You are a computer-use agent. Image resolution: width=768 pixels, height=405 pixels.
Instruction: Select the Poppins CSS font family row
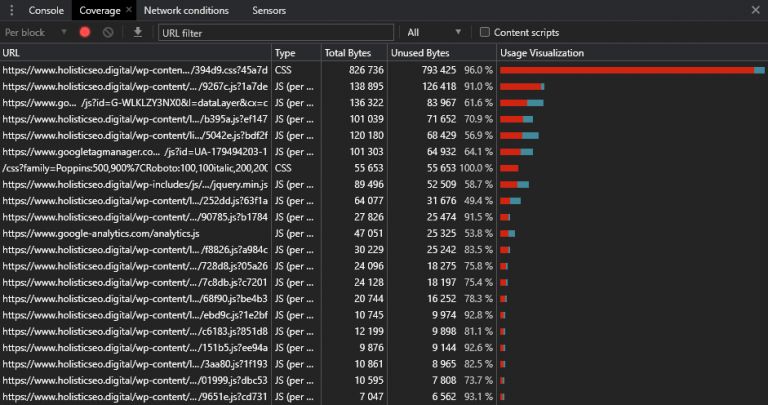pos(135,168)
